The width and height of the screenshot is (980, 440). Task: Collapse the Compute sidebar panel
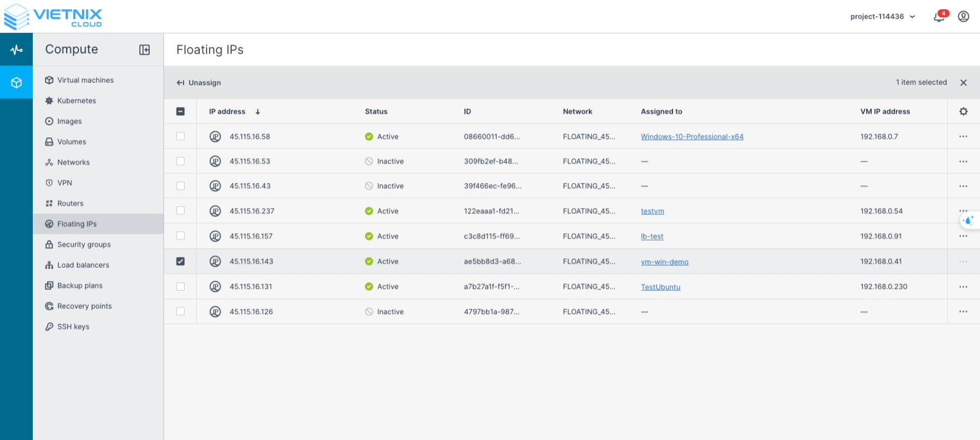[144, 50]
